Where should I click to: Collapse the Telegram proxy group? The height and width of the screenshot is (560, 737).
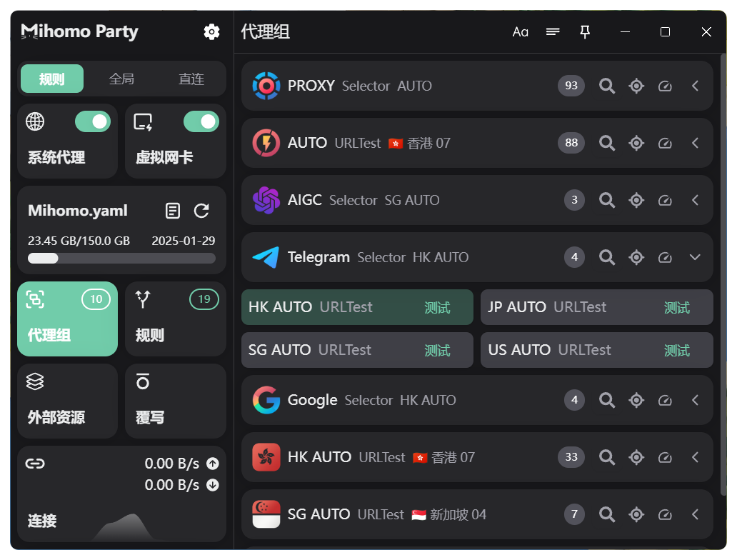(695, 257)
